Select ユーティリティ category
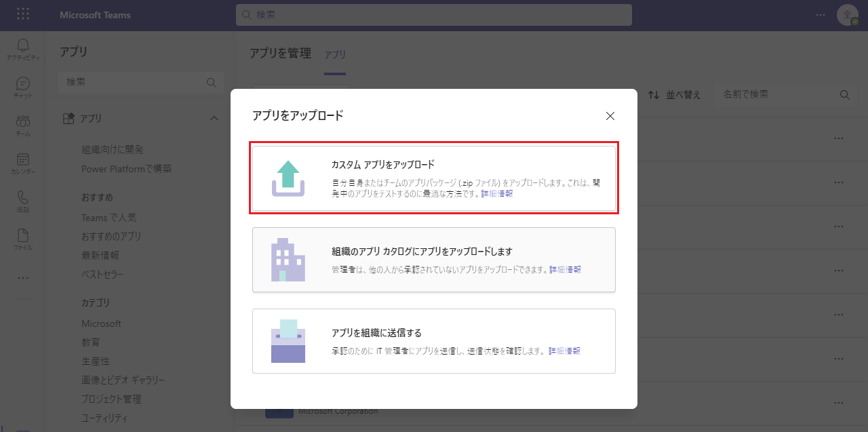 point(104,418)
